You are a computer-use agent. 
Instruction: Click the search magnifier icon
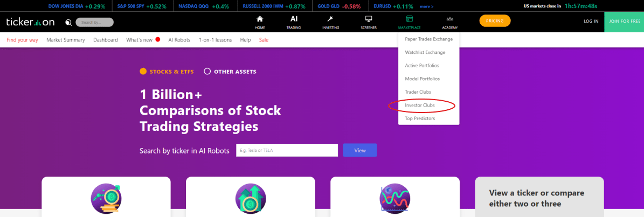(69, 22)
